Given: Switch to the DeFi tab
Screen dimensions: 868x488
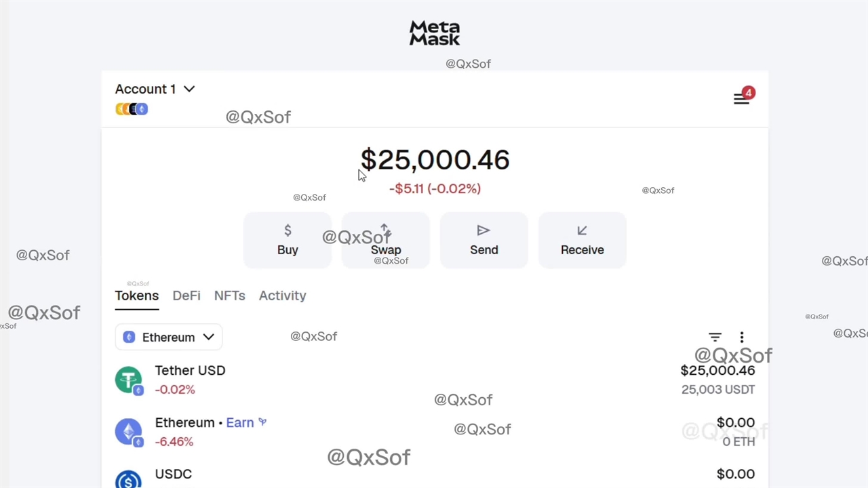Looking at the screenshot, I should tap(186, 296).
